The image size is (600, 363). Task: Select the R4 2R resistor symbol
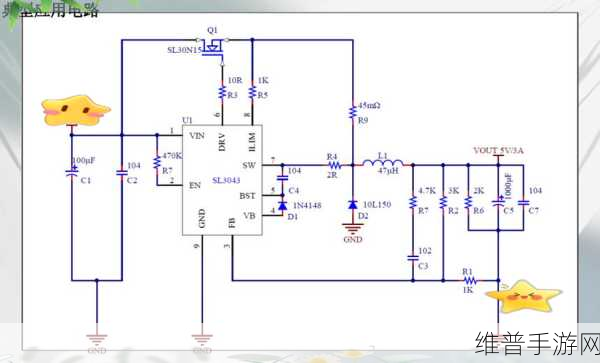(334, 165)
